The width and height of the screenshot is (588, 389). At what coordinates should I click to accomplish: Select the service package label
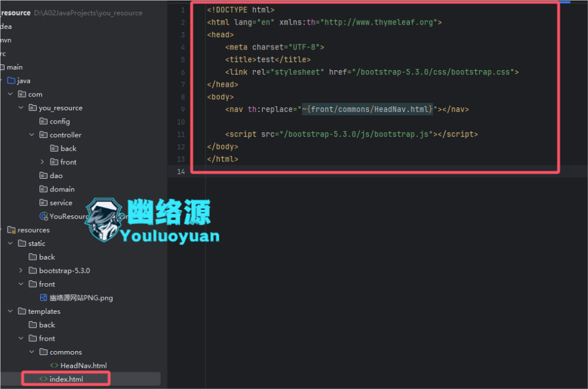point(61,203)
